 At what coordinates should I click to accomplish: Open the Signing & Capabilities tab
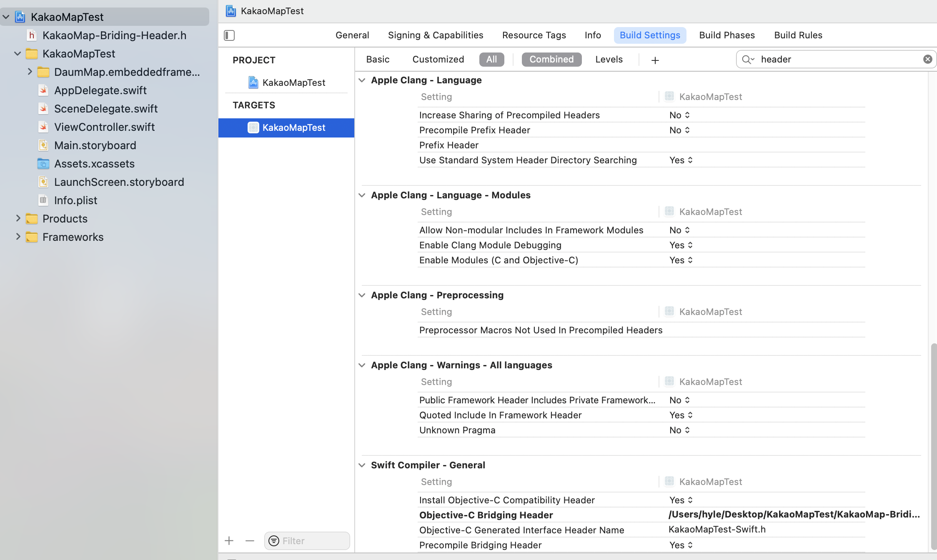point(436,35)
